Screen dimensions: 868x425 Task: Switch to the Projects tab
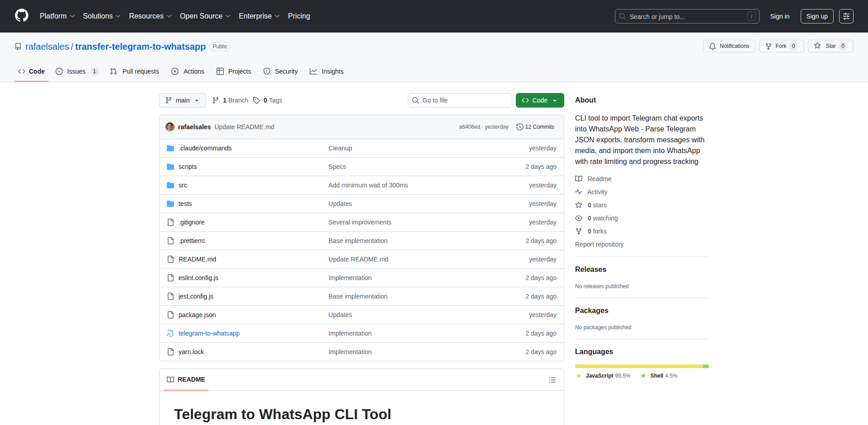234,71
